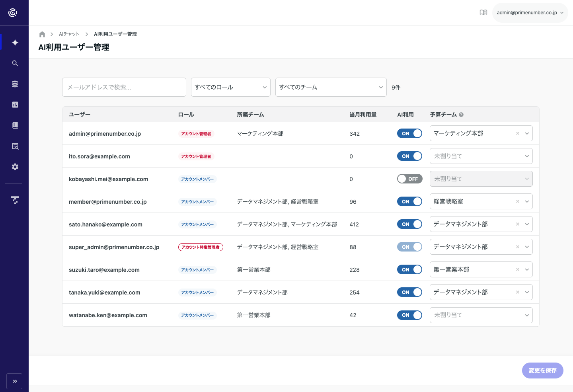The width and height of the screenshot is (573, 392).
Task: Enable AI usage for kobayashi.mei@example.com
Action: click(409, 179)
